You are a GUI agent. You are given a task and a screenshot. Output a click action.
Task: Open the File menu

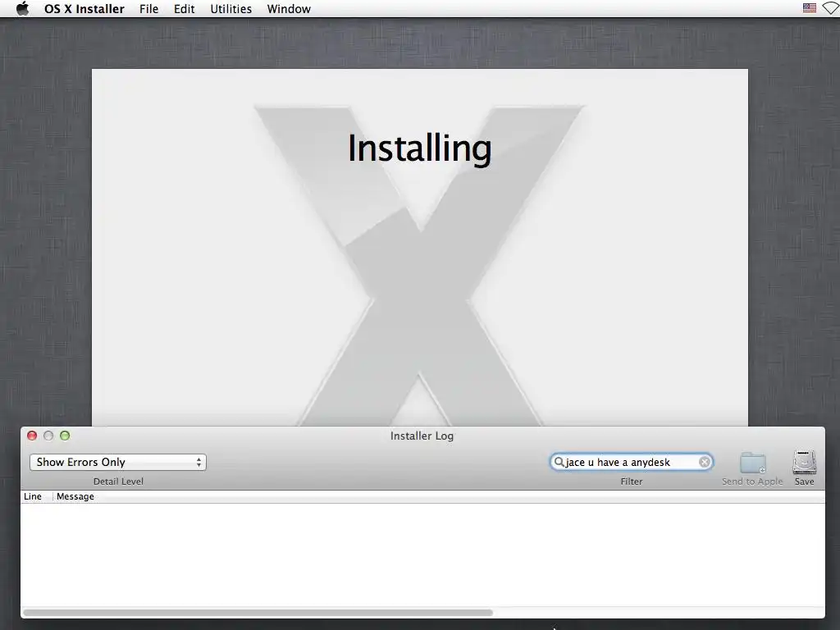click(149, 8)
